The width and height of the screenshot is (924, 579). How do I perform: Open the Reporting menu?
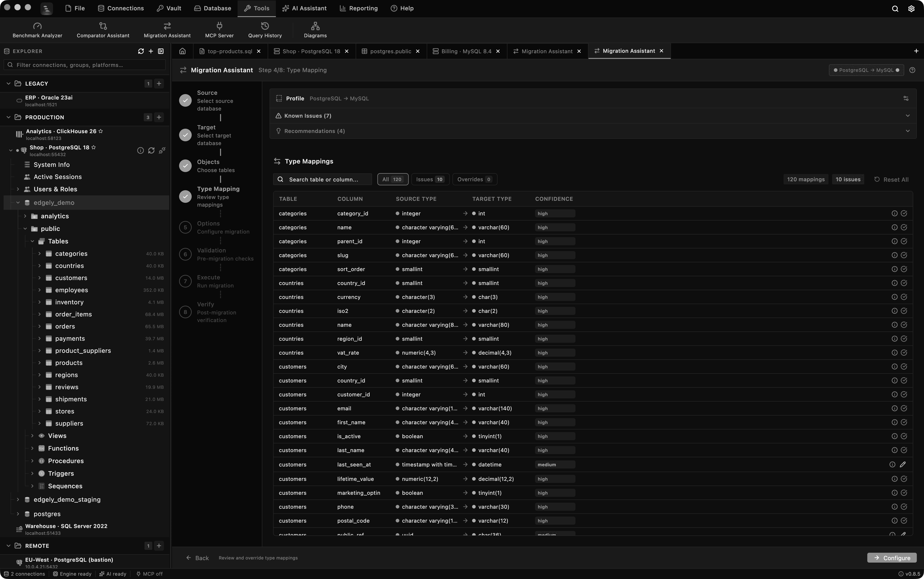[359, 9]
